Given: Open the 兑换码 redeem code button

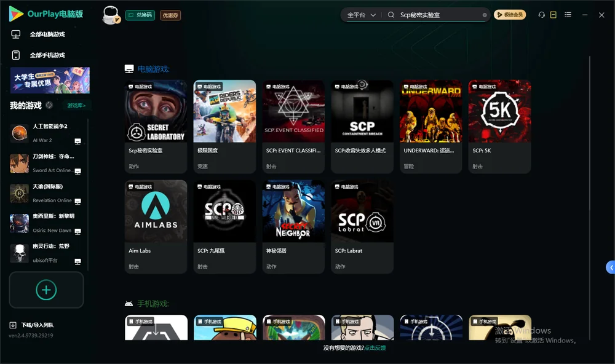Looking at the screenshot, I should (x=140, y=15).
